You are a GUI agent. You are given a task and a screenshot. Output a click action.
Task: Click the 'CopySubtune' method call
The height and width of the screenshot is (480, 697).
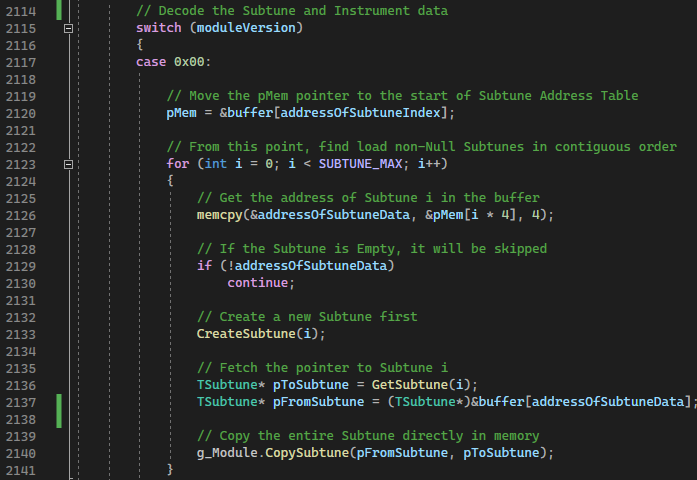tap(307, 453)
